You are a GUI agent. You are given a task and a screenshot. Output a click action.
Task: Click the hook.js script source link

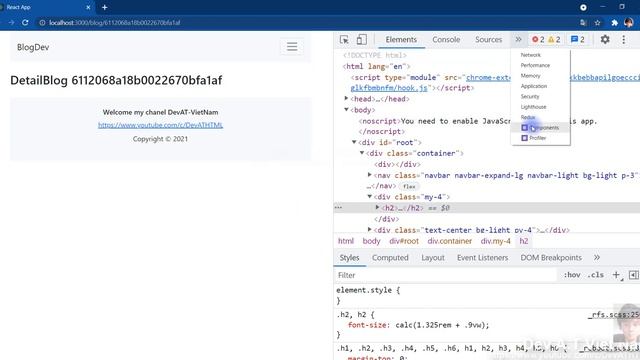(389, 88)
